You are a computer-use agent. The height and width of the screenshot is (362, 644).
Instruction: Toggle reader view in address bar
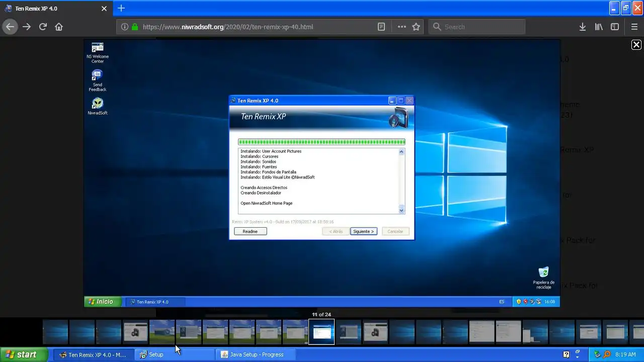tap(382, 27)
